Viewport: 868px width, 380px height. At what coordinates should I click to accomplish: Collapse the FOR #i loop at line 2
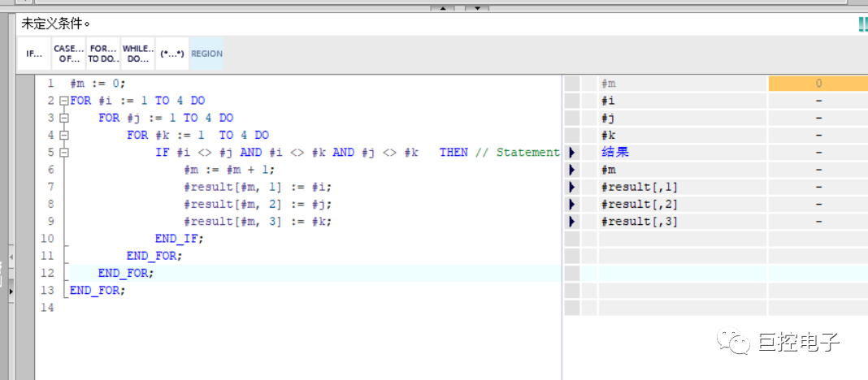(x=63, y=101)
